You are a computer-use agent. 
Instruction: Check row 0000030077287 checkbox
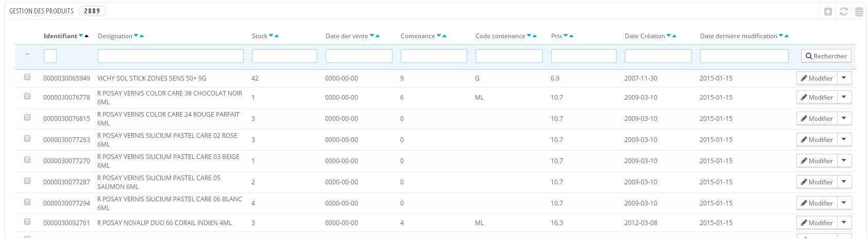(x=27, y=181)
